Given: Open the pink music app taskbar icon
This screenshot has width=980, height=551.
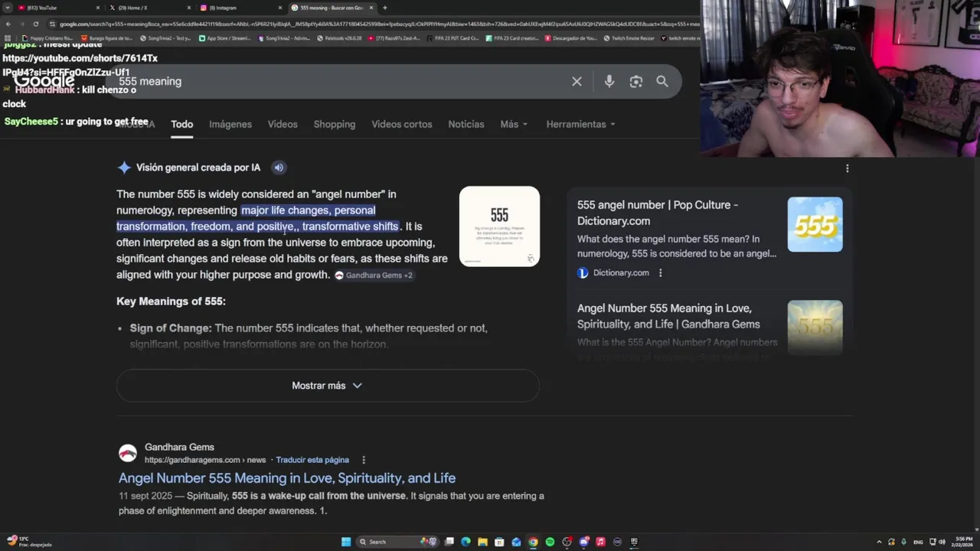Looking at the screenshot, I should 600,542.
